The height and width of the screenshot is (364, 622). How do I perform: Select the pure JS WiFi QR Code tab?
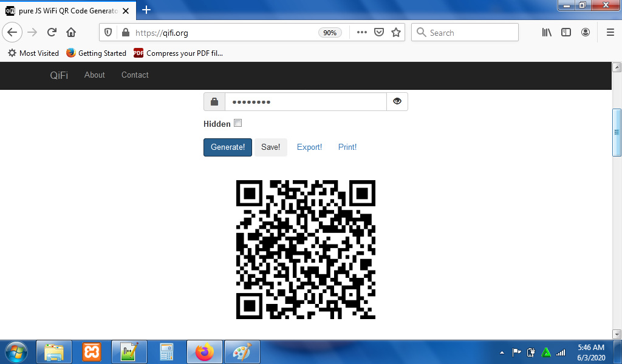(67, 10)
